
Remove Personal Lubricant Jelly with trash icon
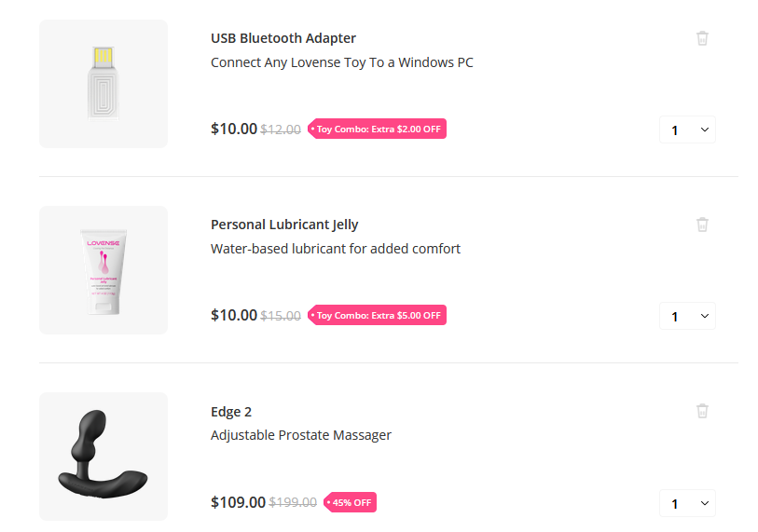[702, 225]
